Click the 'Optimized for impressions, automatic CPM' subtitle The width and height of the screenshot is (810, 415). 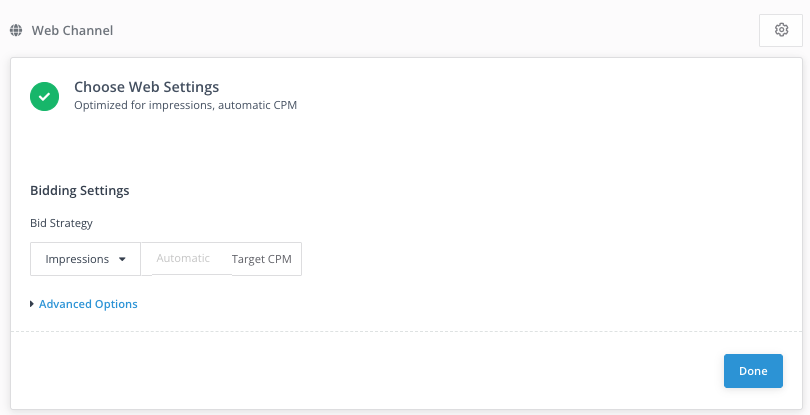point(185,105)
